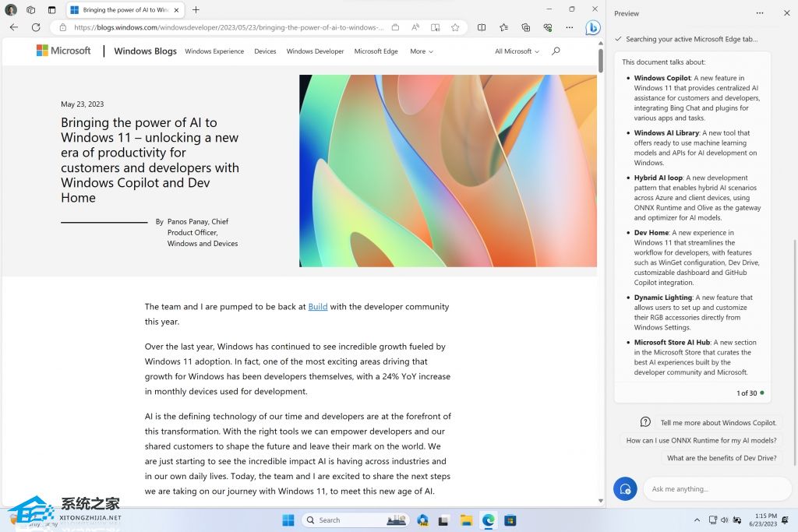Open Preview panel options with the ellipsis
This screenshot has width=798, height=532.
point(760,13)
